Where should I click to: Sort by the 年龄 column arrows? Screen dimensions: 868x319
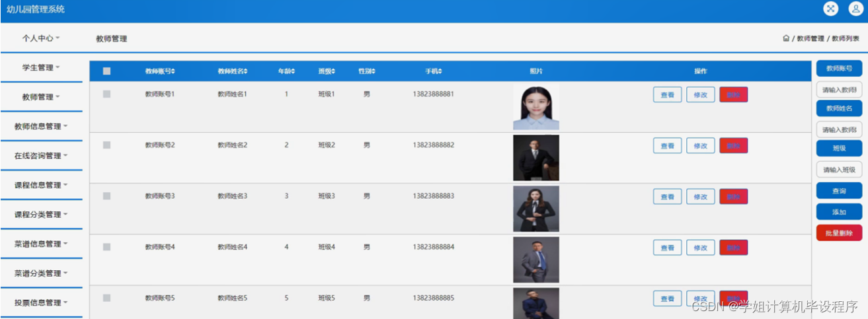(x=293, y=71)
